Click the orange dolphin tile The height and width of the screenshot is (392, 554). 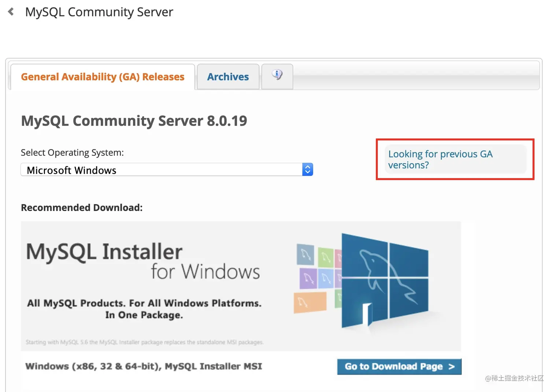(x=310, y=303)
